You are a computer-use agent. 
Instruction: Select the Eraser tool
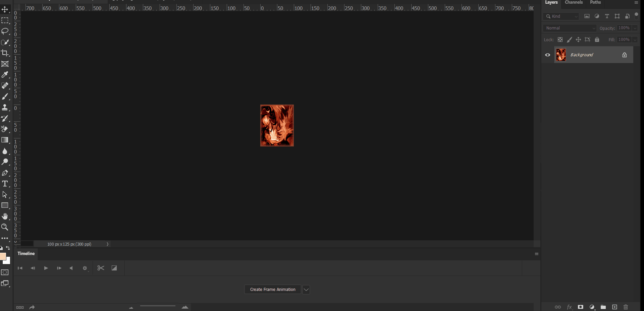(x=5, y=129)
